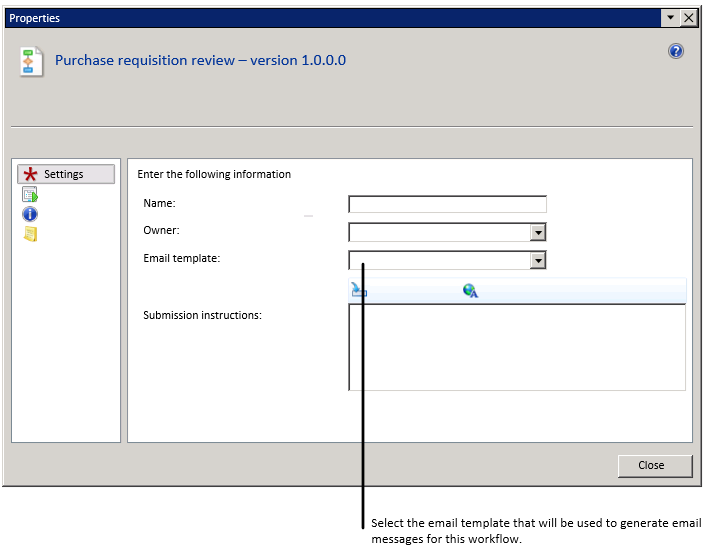This screenshot has width=716, height=556.
Task: Open the yellow notes icon section
Action: 30,234
